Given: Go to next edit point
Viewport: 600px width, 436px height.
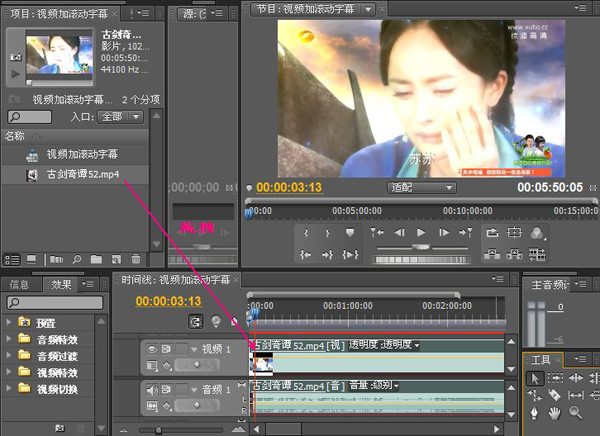Looking at the screenshot, I should [466, 232].
